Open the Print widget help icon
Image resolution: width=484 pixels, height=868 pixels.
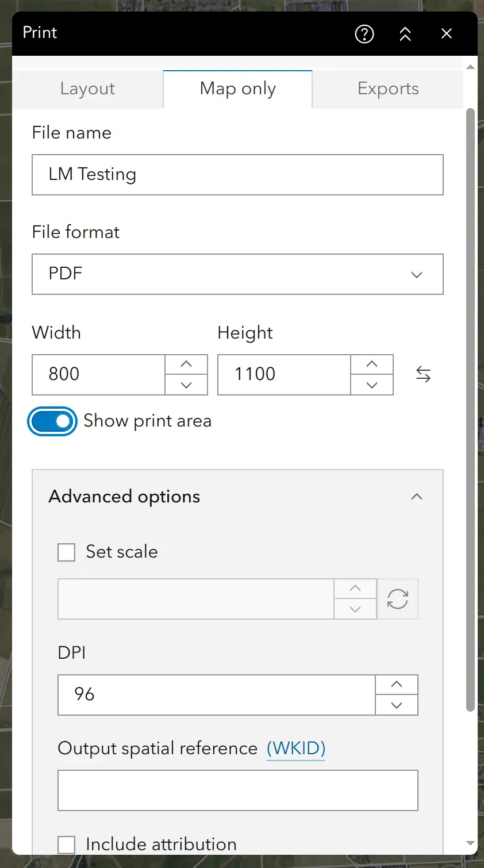[x=364, y=34]
